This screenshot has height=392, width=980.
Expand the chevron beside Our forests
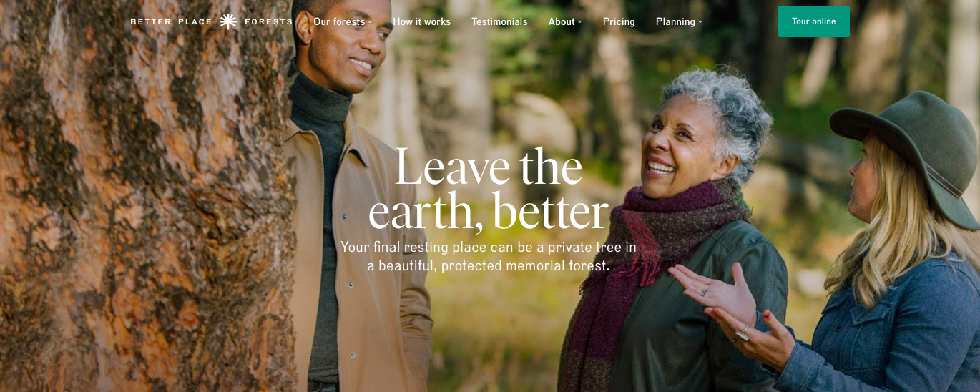(x=370, y=21)
